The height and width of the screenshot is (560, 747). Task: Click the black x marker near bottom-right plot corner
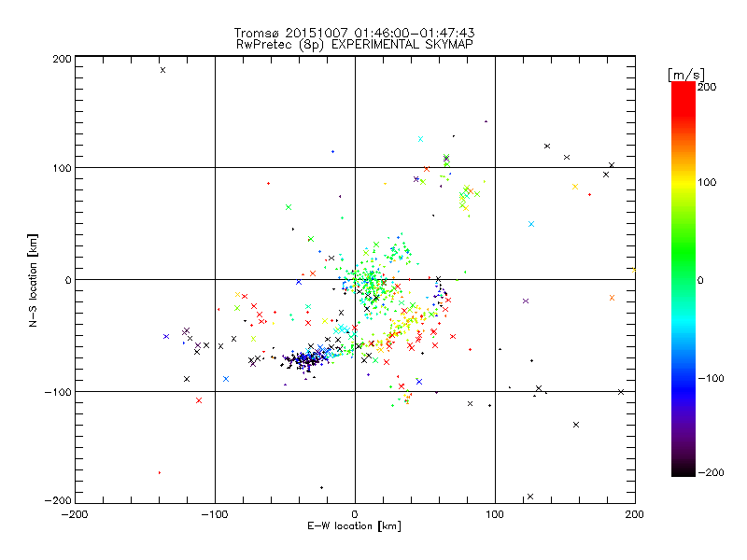[x=530, y=497]
